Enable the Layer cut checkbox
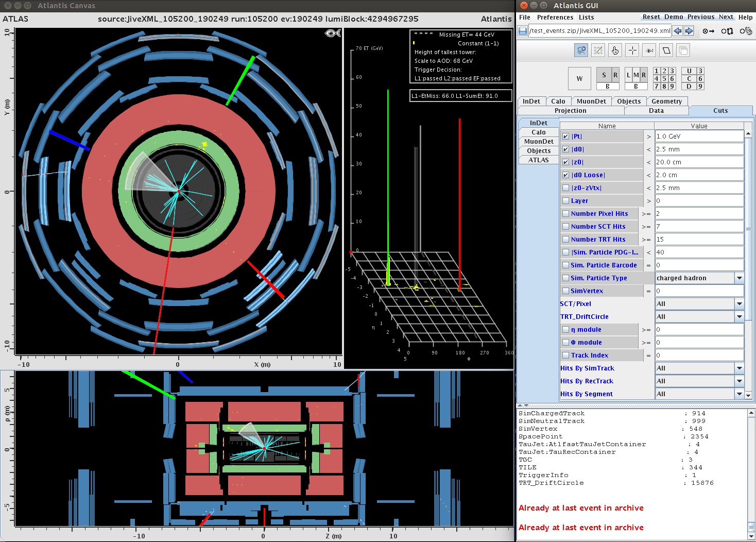 point(566,201)
